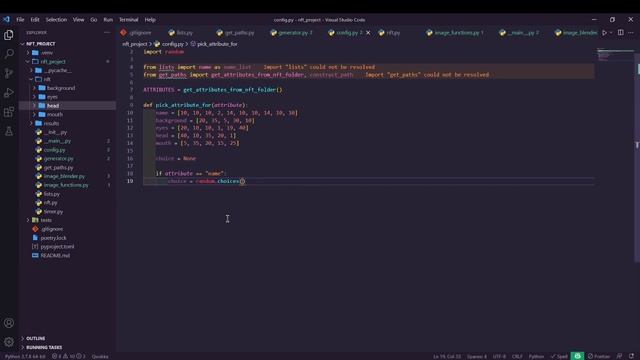Open the Help menu

pyautogui.click(x=150, y=20)
